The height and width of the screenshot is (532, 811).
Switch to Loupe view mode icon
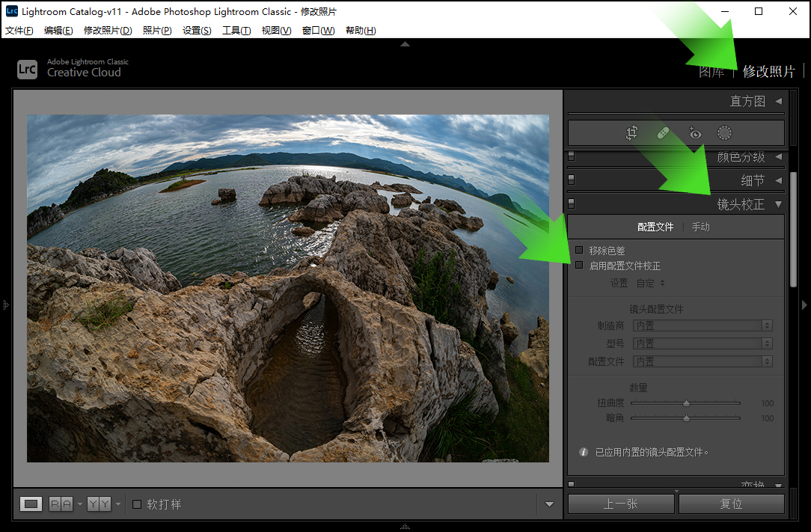(31, 504)
